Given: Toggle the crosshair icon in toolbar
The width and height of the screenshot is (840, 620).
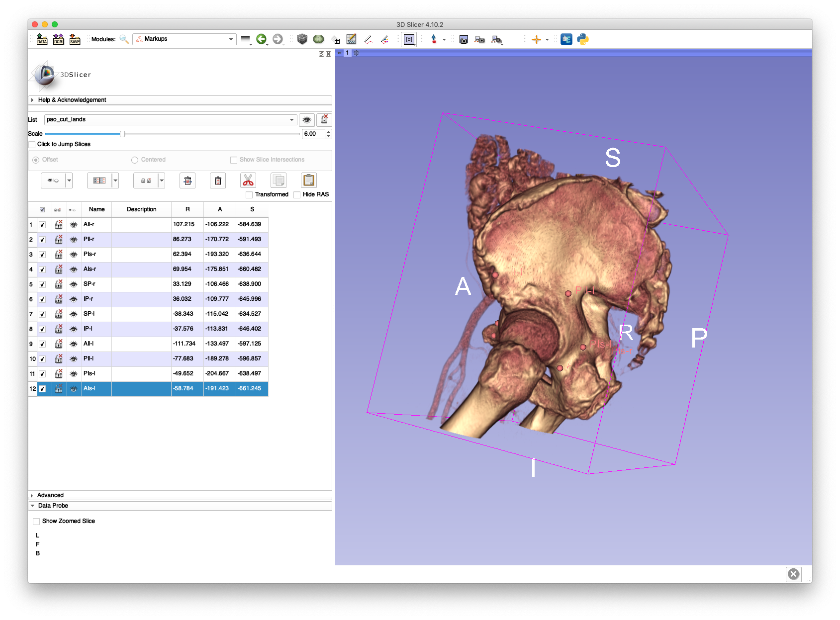Looking at the screenshot, I should click(x=536, y=39).
